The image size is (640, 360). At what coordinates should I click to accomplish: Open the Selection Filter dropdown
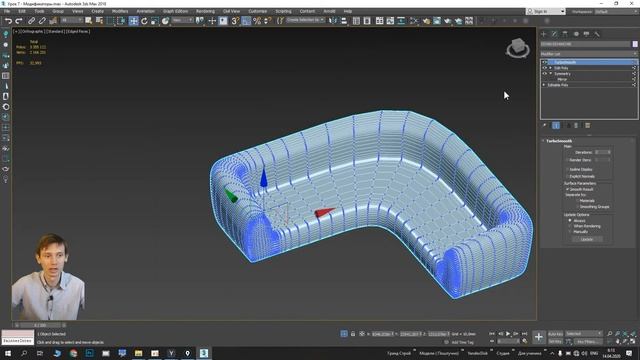coord(71,20)
